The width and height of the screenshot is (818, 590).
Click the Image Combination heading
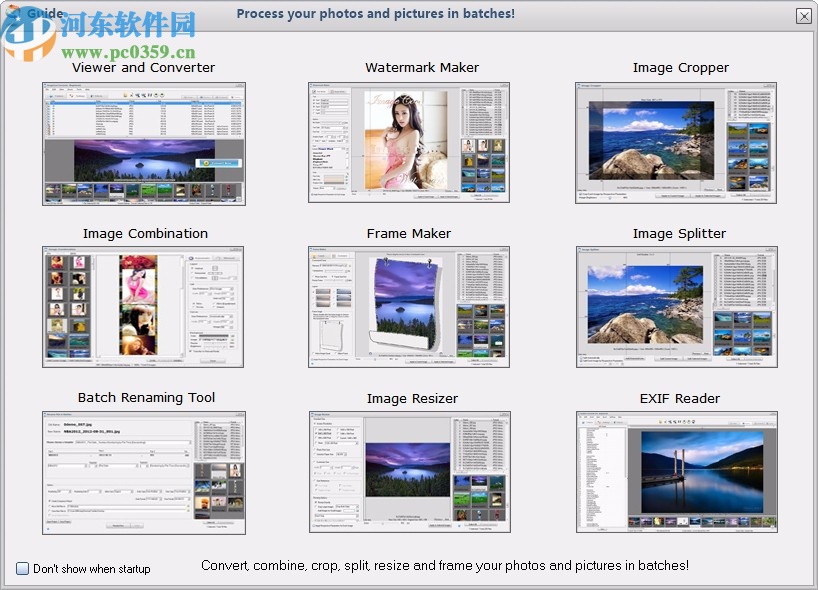tap(145, 233)
